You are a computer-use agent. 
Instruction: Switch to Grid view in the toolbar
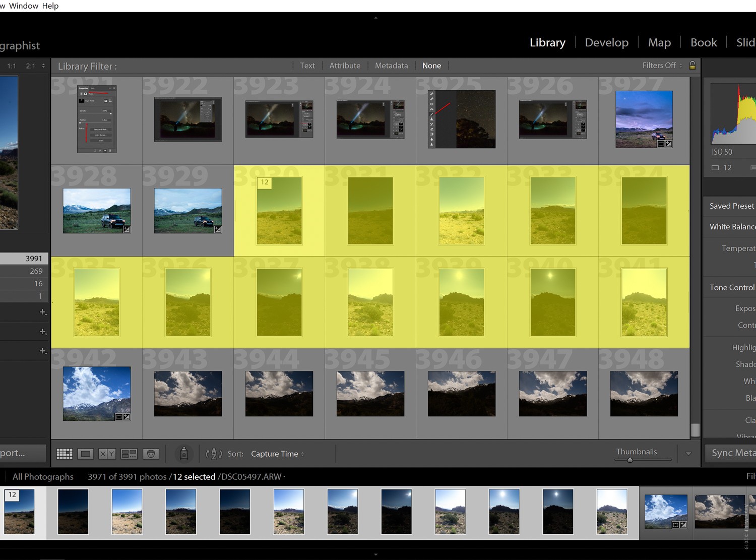click(x=64, y=453)
